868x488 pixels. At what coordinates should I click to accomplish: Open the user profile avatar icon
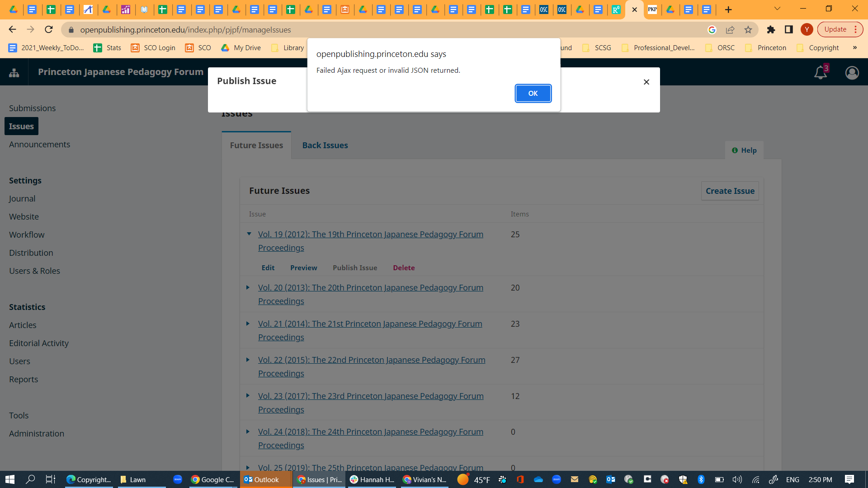coord(852,72)
